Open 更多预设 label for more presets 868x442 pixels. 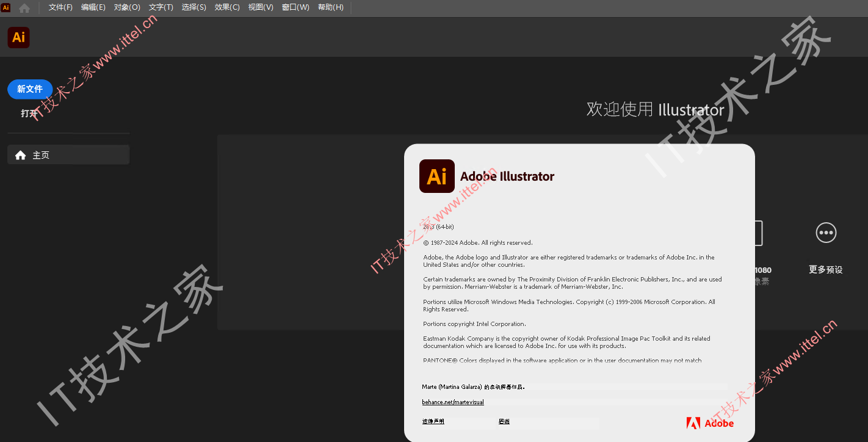(826, 269)
